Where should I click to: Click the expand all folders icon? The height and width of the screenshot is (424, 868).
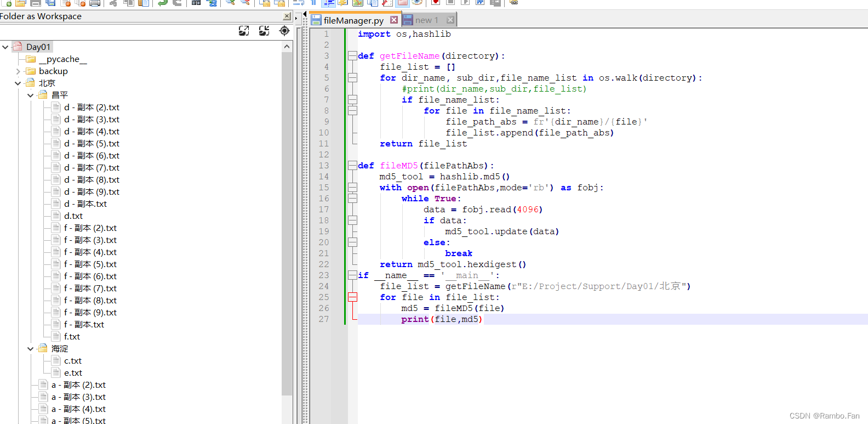(x=244, y=31)
